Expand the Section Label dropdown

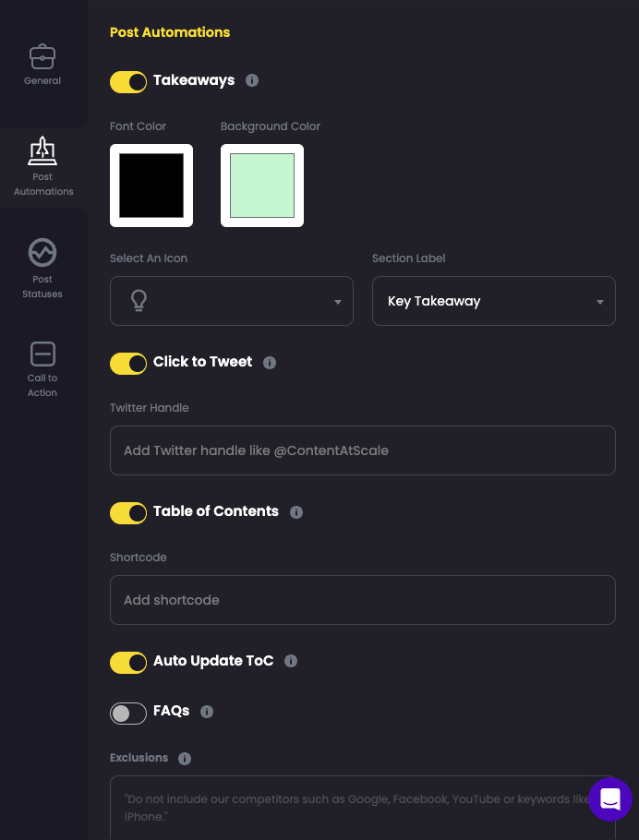click(x=494, y=301)
